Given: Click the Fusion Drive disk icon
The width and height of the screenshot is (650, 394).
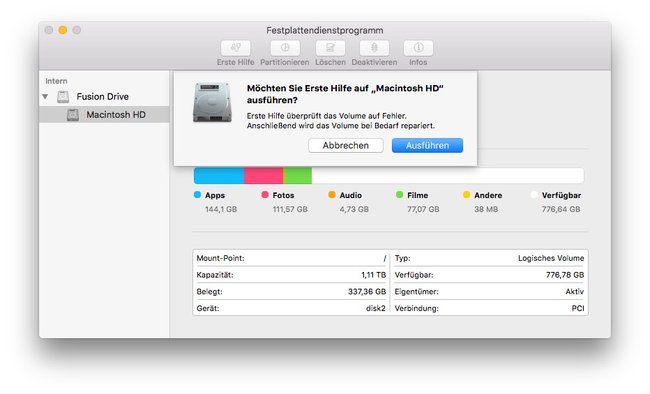Looking at the screenshot, I should click(x=63, y=97).
